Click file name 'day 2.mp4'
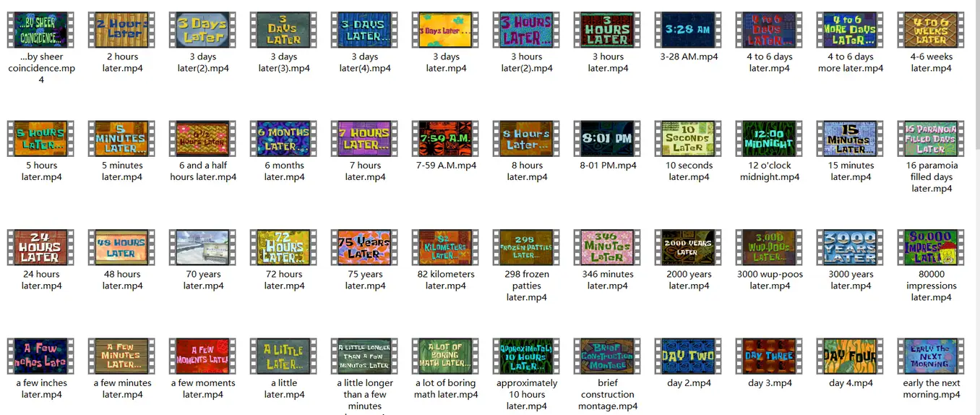 [x=689, y=383]
